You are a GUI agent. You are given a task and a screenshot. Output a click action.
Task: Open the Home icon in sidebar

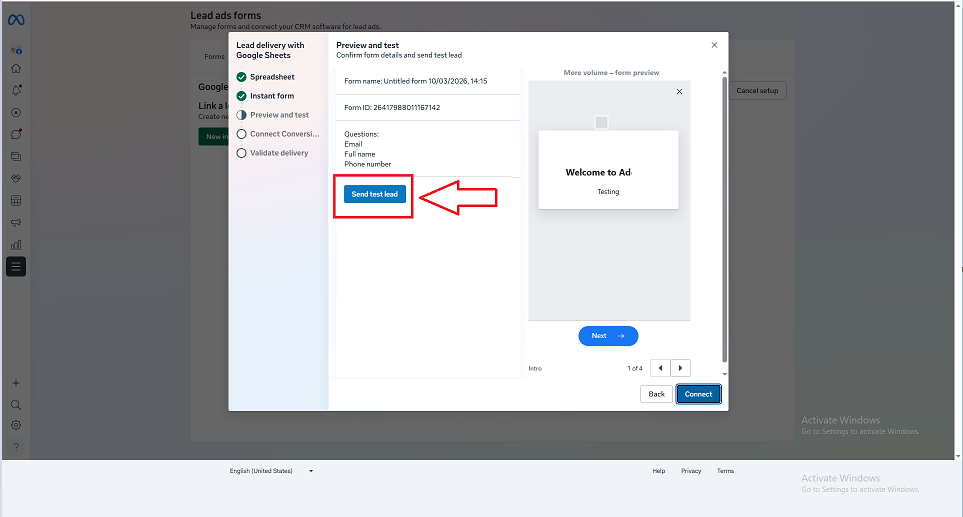16,69
